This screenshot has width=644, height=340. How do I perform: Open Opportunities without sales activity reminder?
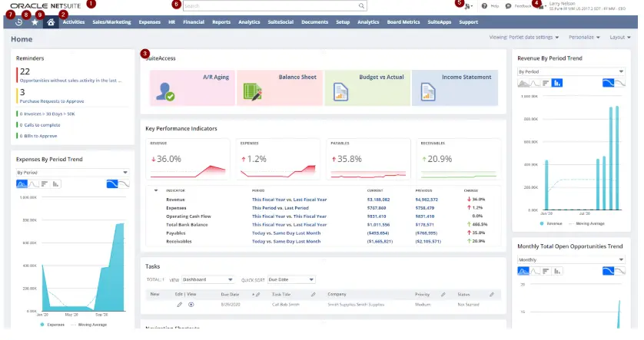pos(71,81)
